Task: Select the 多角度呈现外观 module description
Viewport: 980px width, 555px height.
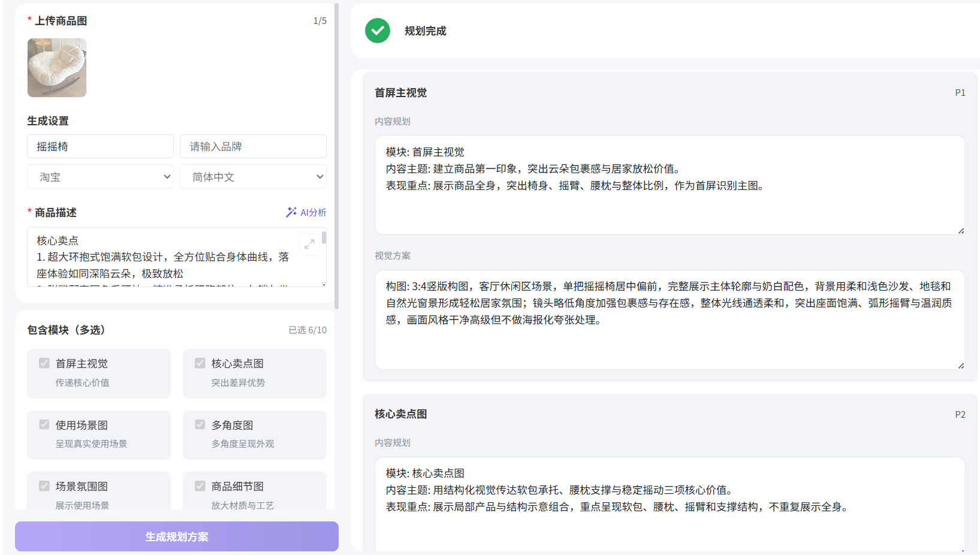Action: coord(242,444)
